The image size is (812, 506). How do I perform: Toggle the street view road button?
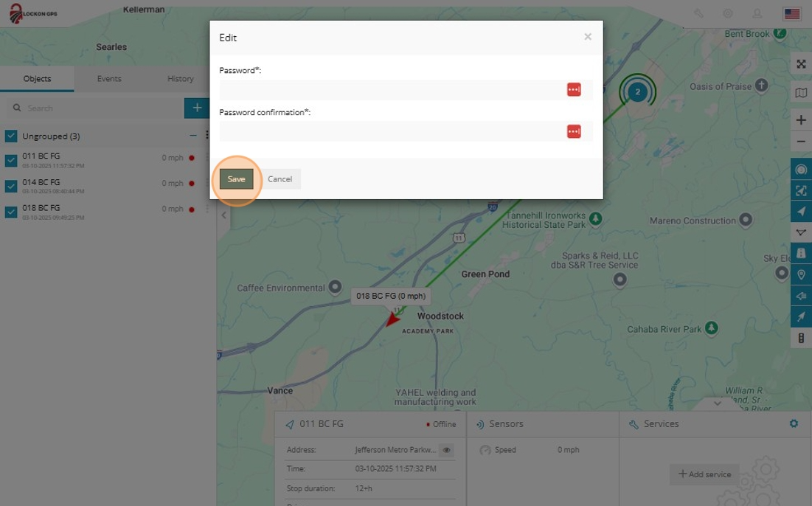pyautogui.click(x=801, y=253)
